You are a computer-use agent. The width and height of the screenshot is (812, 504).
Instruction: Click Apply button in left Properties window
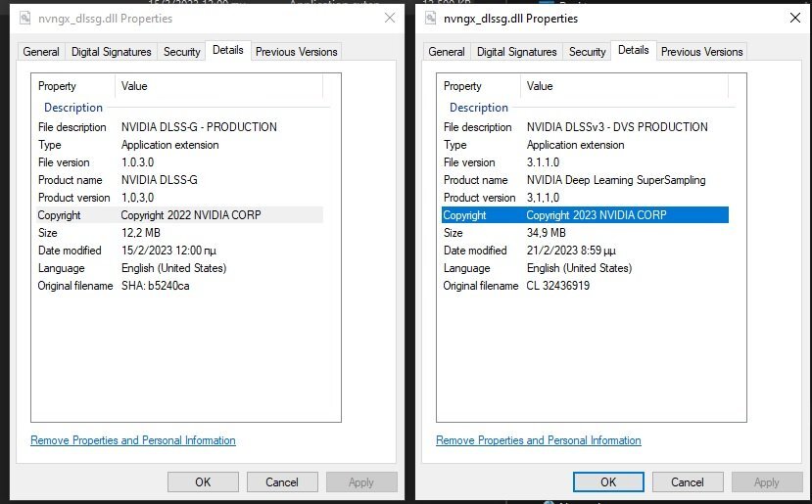click(361, 482)
